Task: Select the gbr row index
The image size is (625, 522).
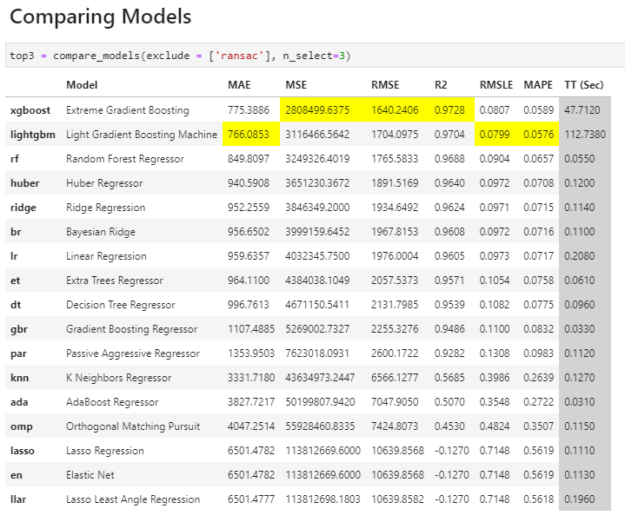Action: pos(19,329)
